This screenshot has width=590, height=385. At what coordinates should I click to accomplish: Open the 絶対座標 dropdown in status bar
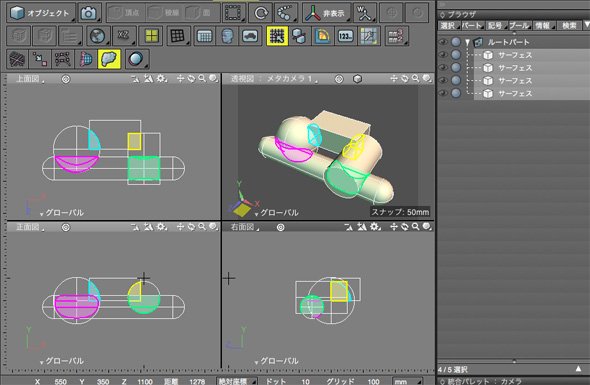[x=236, y=381]
